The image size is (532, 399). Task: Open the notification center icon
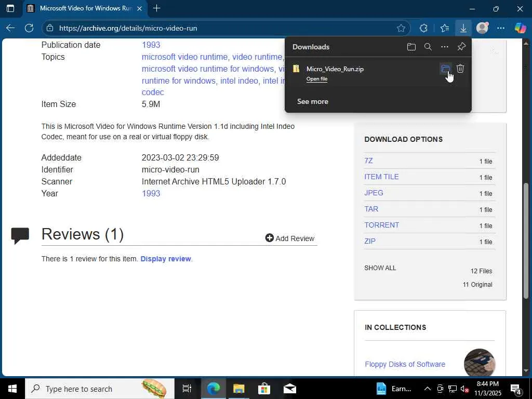coord(516,389)
